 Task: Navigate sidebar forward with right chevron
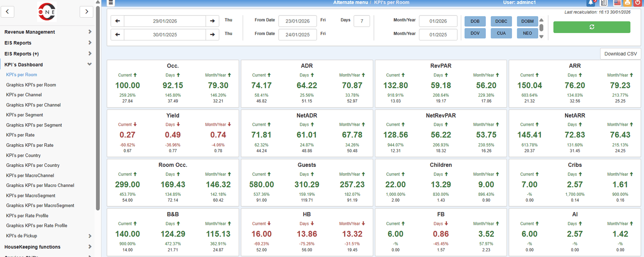coord(87,12)
